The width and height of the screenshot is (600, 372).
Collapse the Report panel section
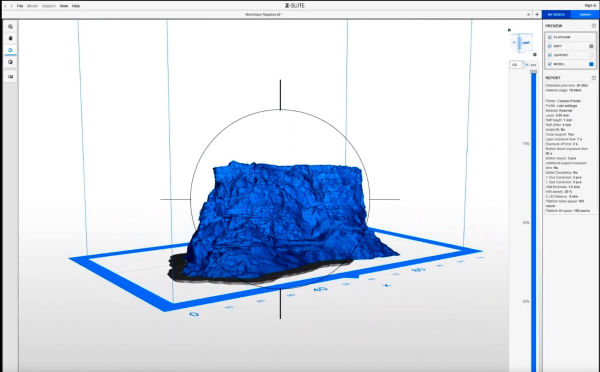pos(594,78)
